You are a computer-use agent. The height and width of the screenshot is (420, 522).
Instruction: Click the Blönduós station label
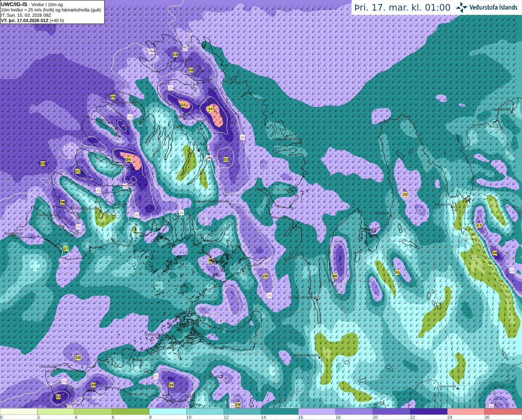383,213
